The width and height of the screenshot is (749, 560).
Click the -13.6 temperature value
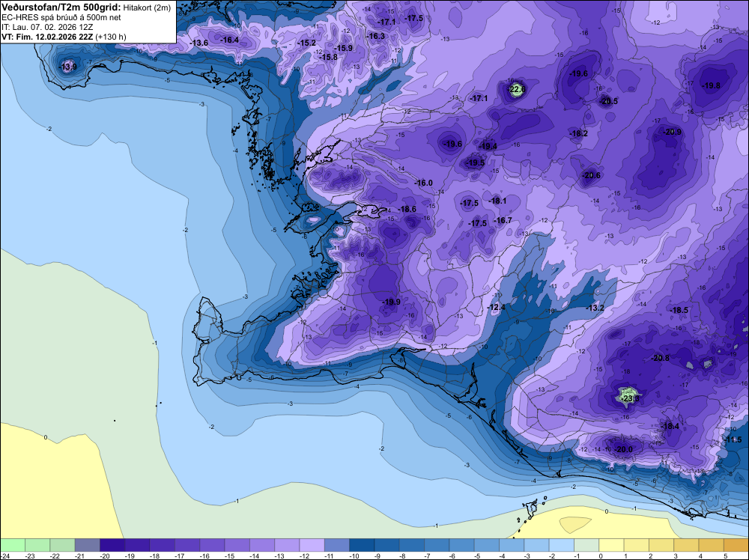click(x=198, y=43)
